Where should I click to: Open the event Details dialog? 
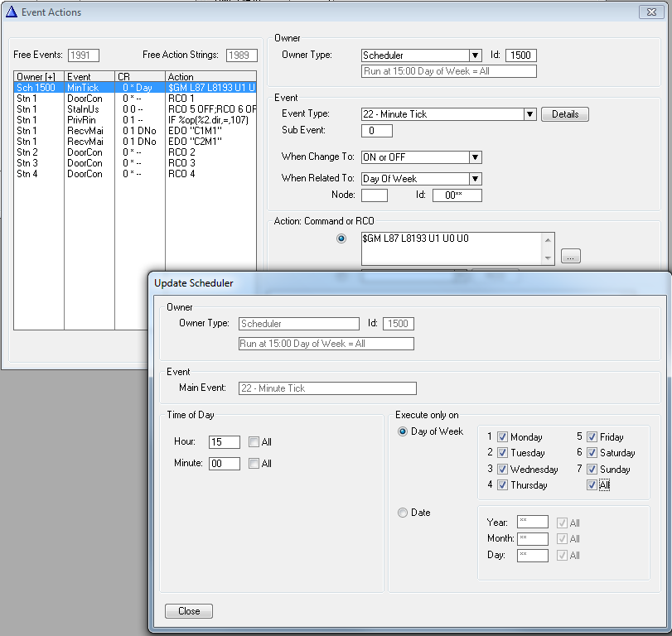pyautogui.click(x=564, y=114)
